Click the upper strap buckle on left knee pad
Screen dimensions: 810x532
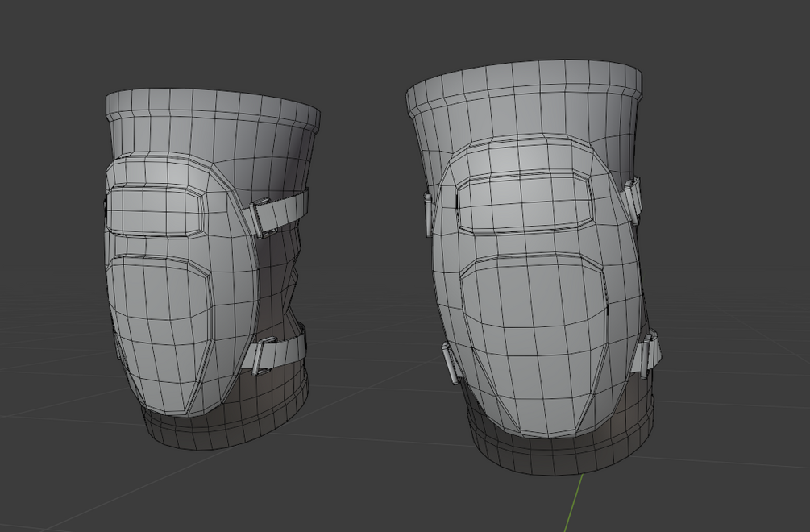pyautogui.click(x=263, y=218)
